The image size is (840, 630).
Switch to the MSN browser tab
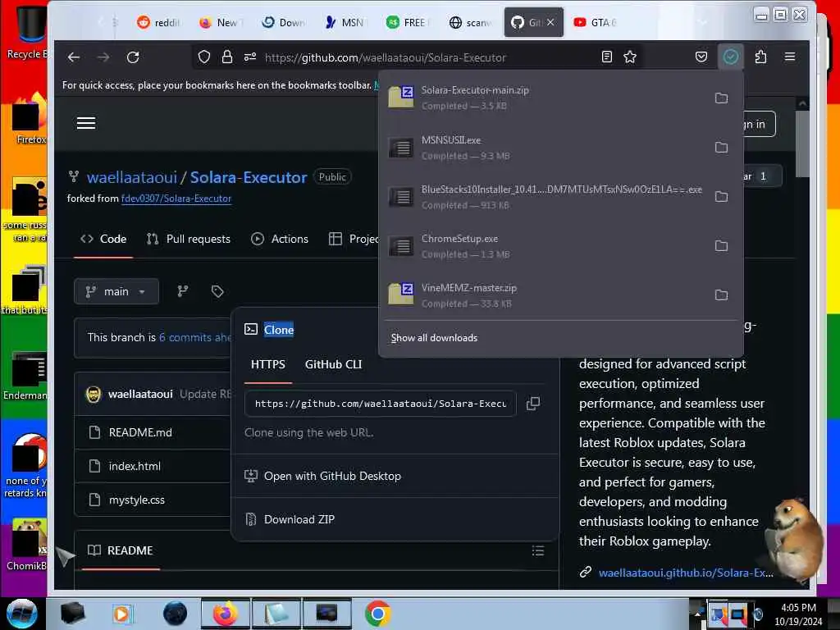345,22
